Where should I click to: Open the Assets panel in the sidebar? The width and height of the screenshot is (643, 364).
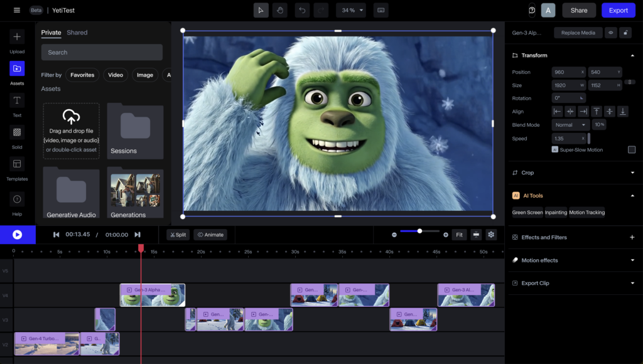(17, 73)
